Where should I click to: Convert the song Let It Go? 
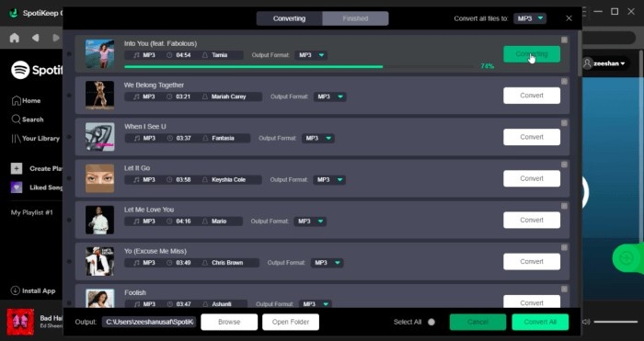pyautogui.click(x=532, y=178)
